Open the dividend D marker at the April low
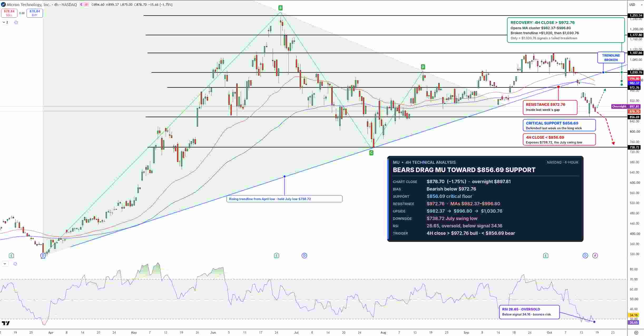The height and width of the screenshot is (336, 644). [43, 255]
